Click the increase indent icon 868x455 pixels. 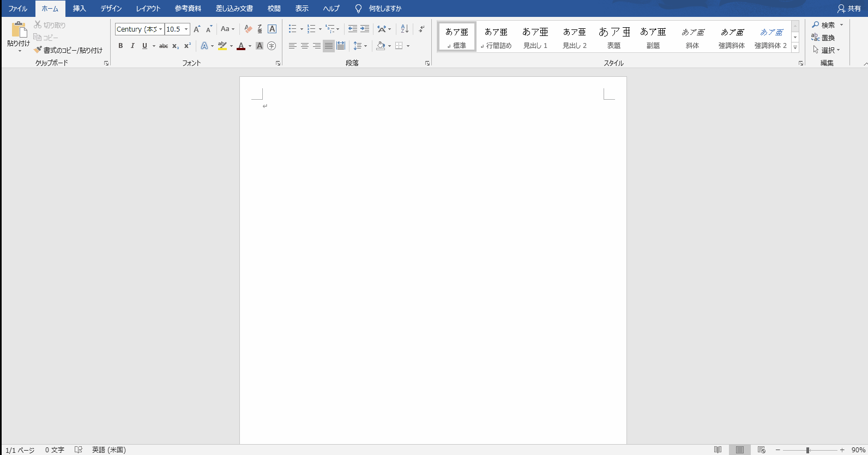365,29
